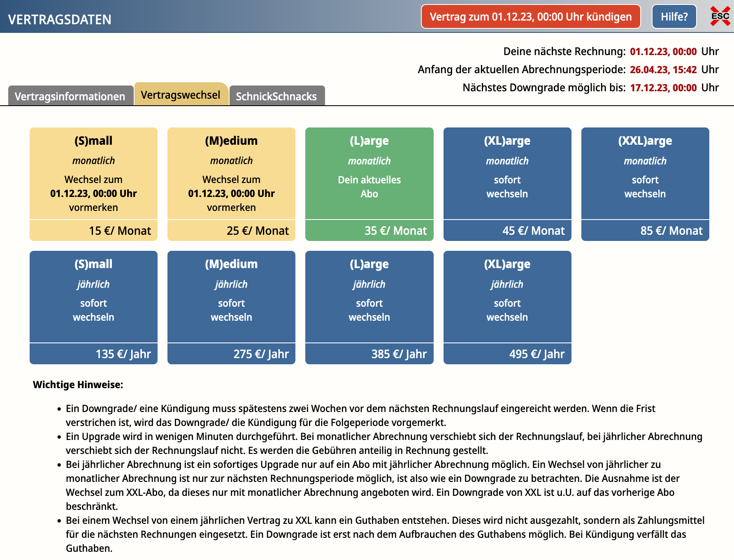The width and height of the screenshot is (734, 560).
Task: Click 'Deine nächste Rechnung:' label
Action: pos(564,51)
